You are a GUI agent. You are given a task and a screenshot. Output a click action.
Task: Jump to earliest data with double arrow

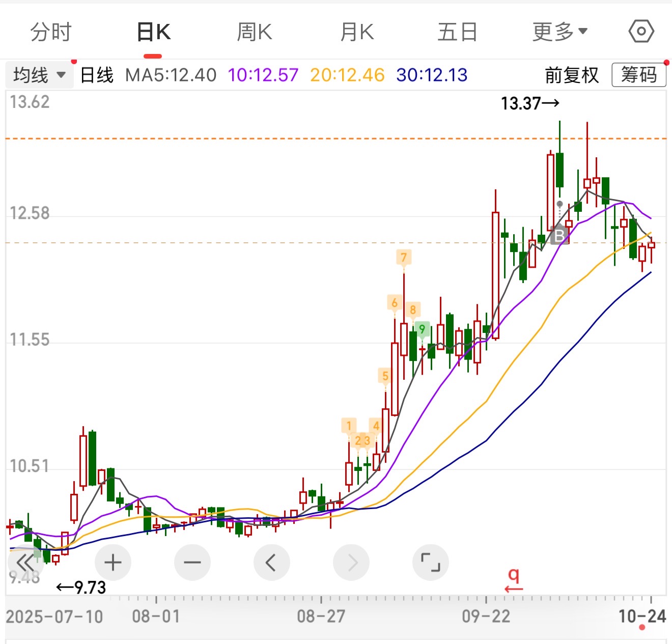pyautogui.click(x=25, y=563)
